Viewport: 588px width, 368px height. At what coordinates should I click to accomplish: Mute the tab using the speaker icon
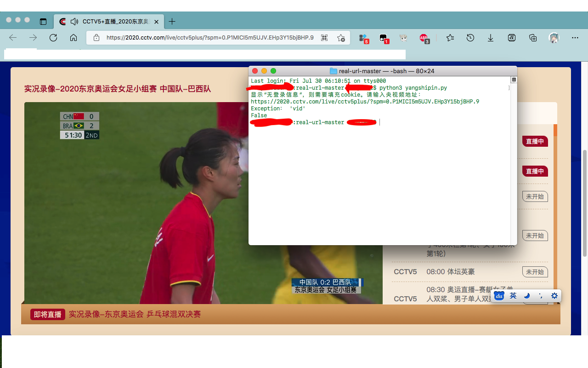tap(74, 21)
